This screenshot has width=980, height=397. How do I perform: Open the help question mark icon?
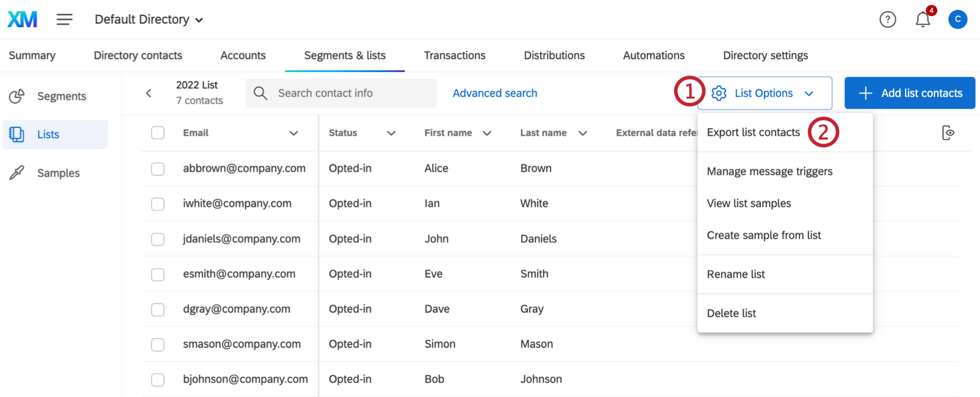(887, 20)
